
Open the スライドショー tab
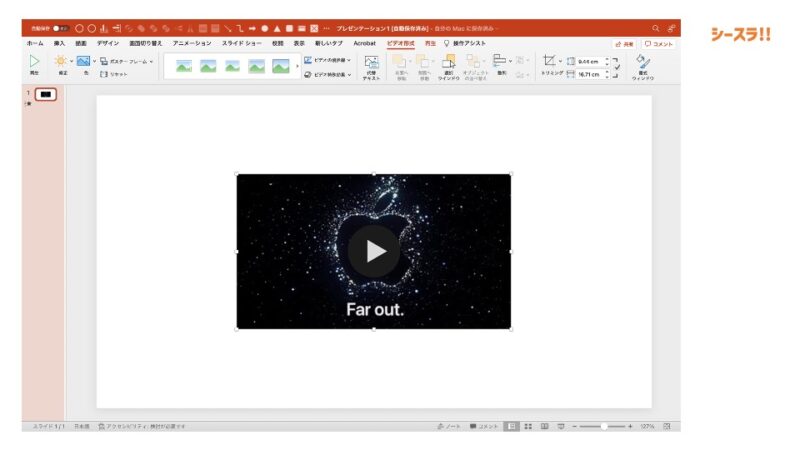[x=241, y=43]
